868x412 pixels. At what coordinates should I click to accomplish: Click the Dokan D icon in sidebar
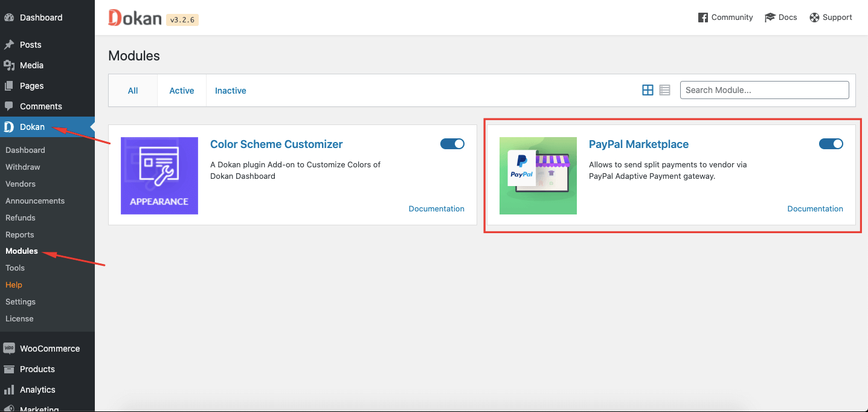point(9,127)
